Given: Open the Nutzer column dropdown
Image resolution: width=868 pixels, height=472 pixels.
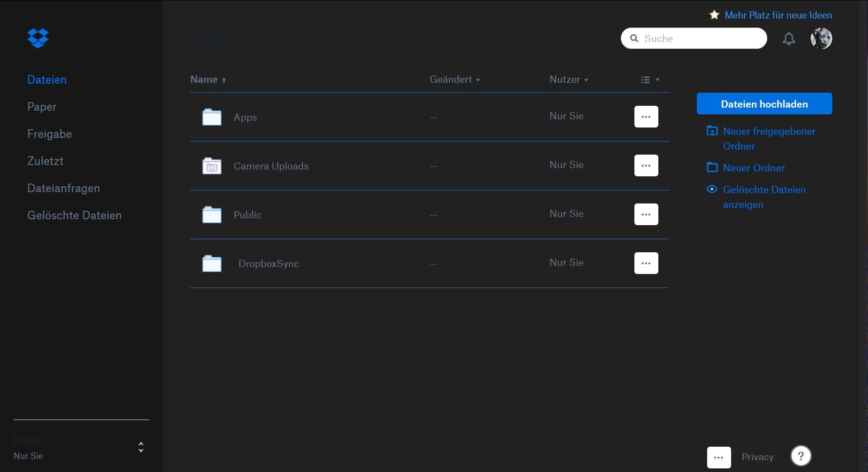Looking at the screenshot, I should tap(569, 80).
